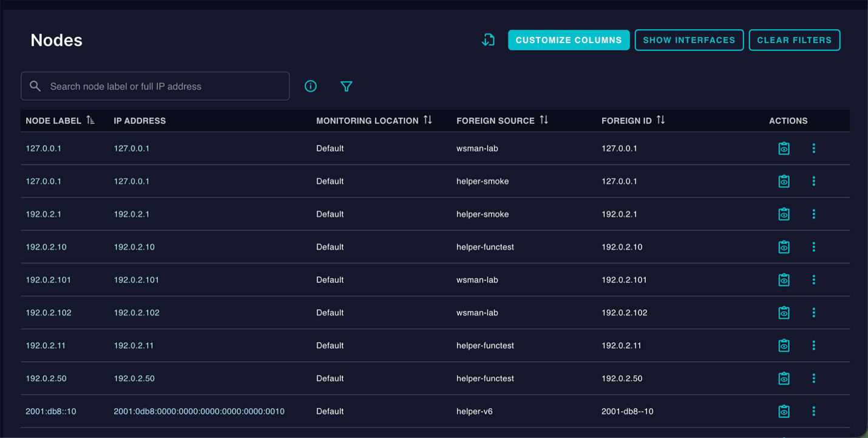View node details icon for 2001:db8::10 row
The height and width of the screenshot is (438, 868).
784,411
